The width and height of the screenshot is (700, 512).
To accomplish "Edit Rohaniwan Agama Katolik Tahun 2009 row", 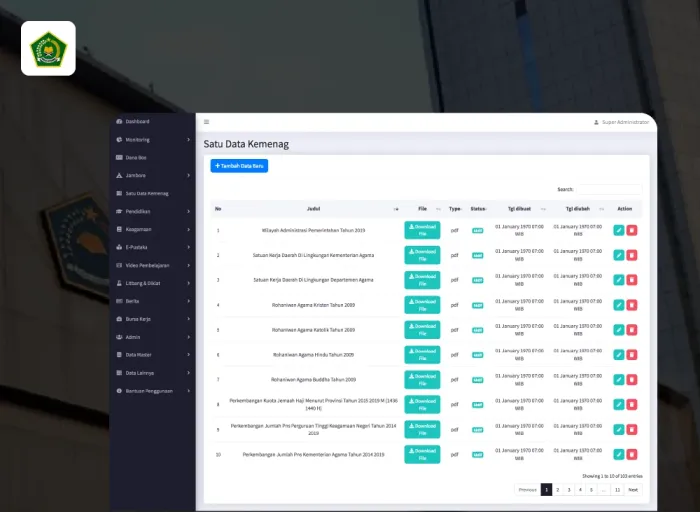I will [x=618, y=330].
